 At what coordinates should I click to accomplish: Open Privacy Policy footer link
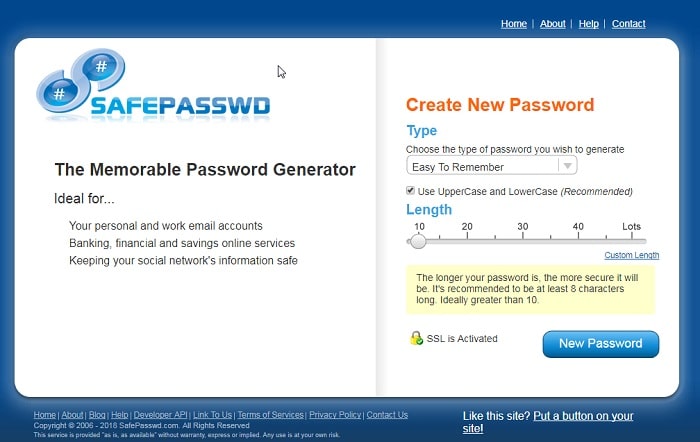coord(335,415)
